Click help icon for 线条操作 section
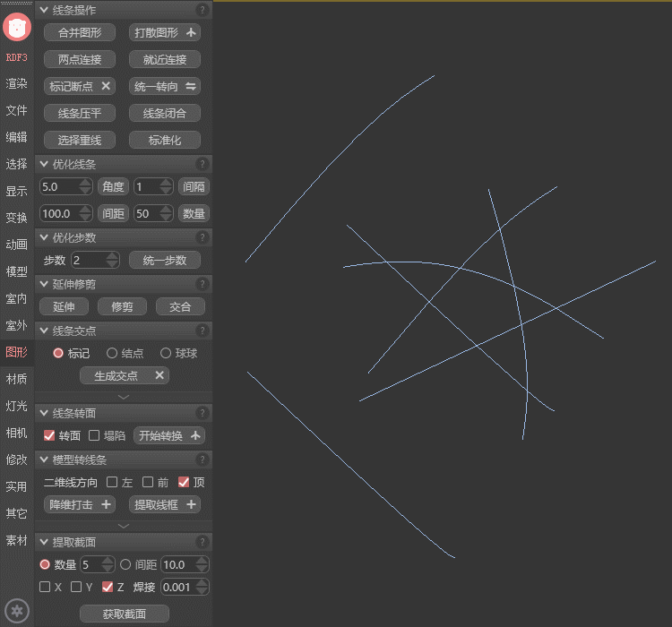Screen dimensions: 672x627 pos(202,10)
